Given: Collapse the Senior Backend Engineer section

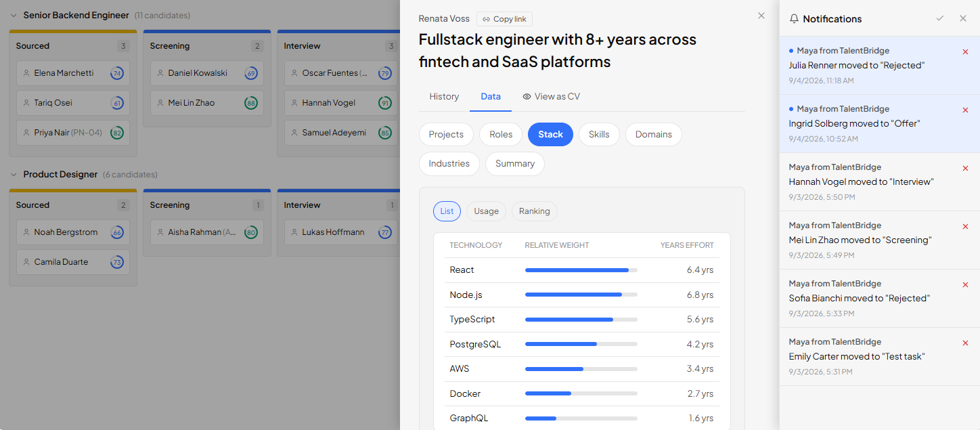Looking at the screenshot, I should [14, 15].
